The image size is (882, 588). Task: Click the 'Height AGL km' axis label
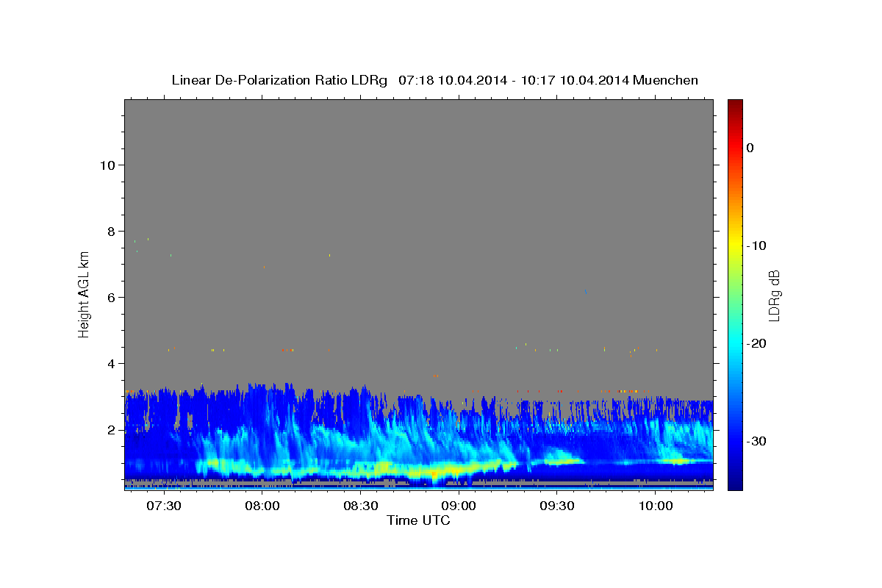point(85,293)
